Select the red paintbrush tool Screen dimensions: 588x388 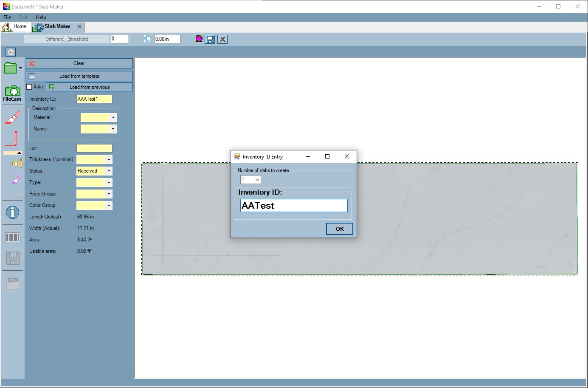click(x=13, y=117)
